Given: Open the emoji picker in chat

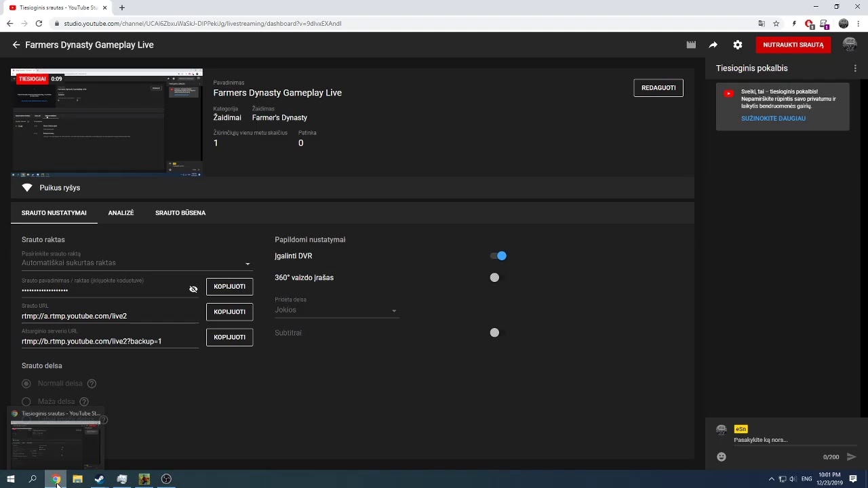Looking at the screenshot, I should [722, 457].
